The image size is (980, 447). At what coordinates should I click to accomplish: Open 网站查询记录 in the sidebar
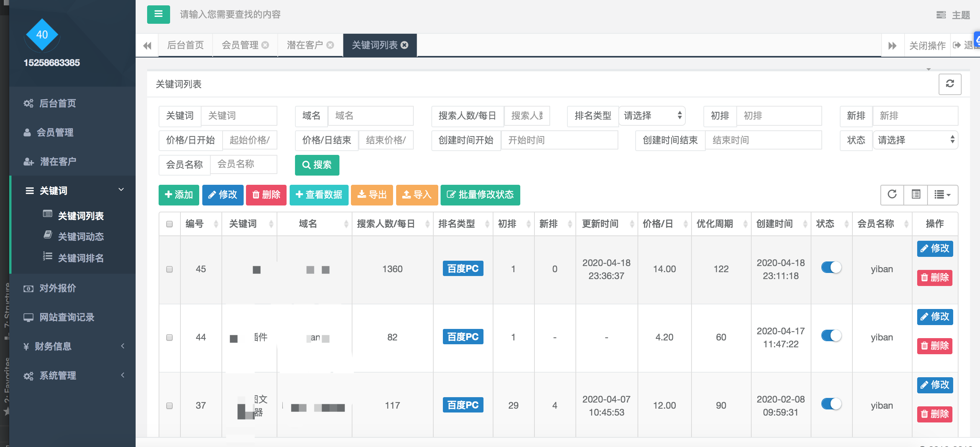click(72, 317)
